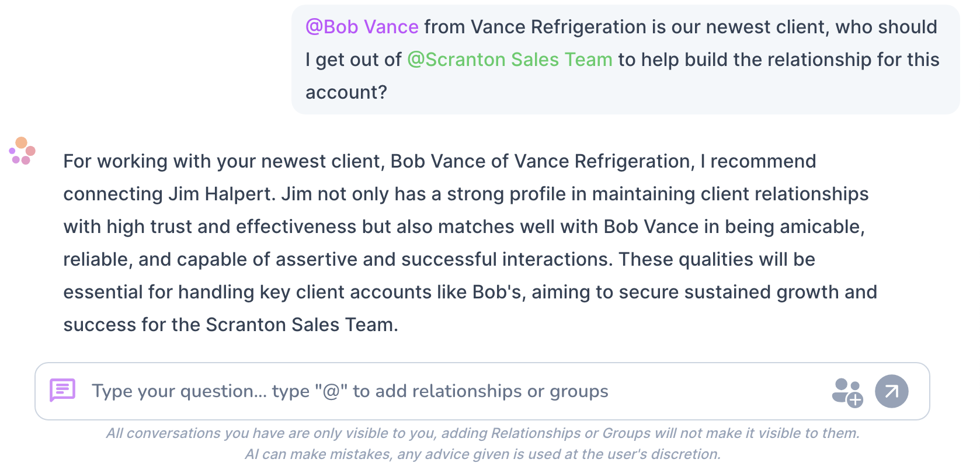Click the rounded input bar border area
This screenshot has width=980, height=466.
coord(482,365)
